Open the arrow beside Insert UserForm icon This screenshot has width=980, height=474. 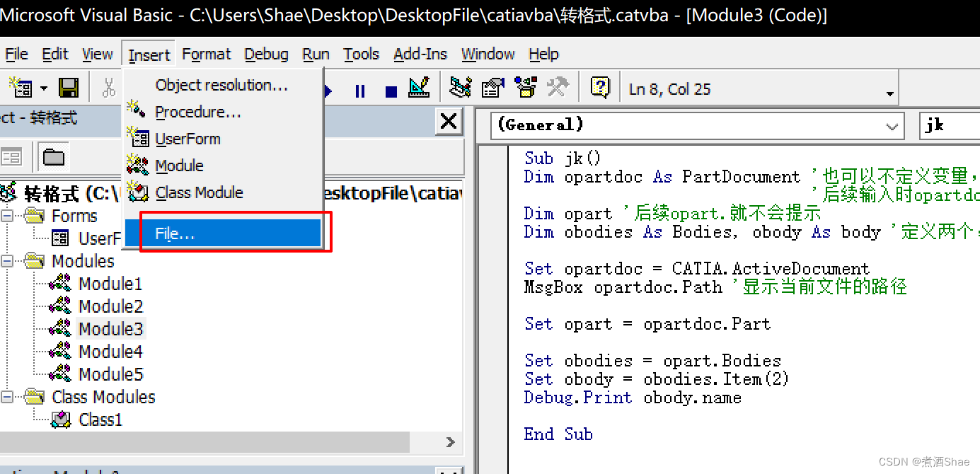44,89
